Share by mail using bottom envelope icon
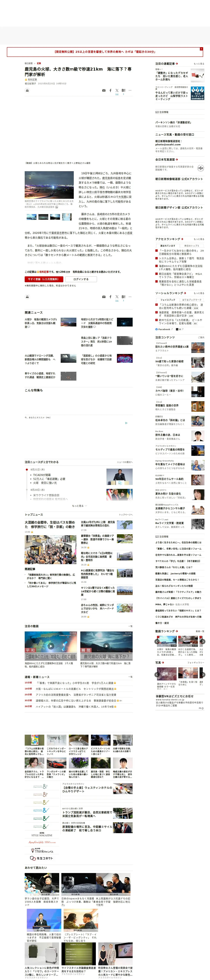210x980 pixels. [x=104, y=297]
